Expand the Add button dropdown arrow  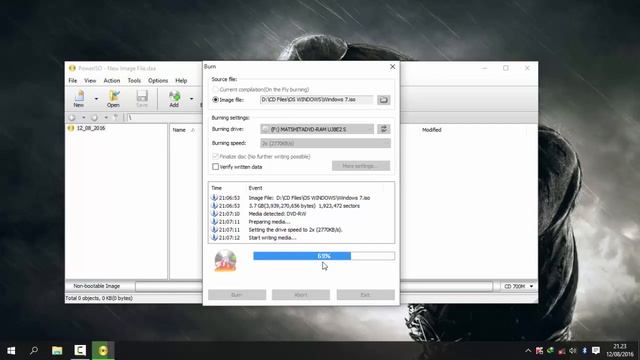tap(191, 99)
